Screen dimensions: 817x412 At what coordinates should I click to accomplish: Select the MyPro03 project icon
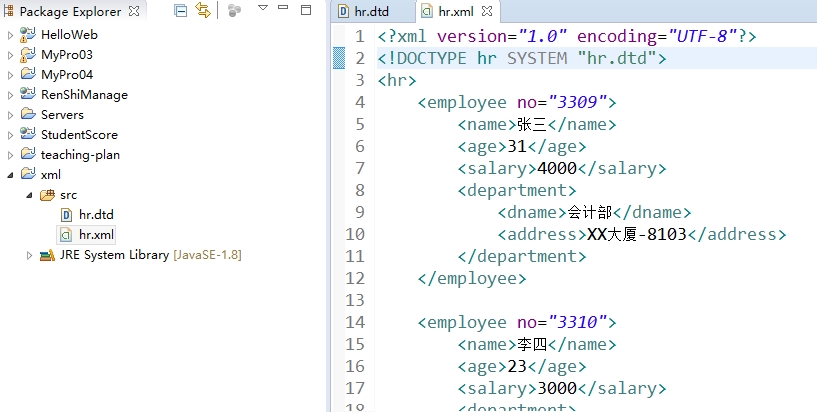point(28,54)
